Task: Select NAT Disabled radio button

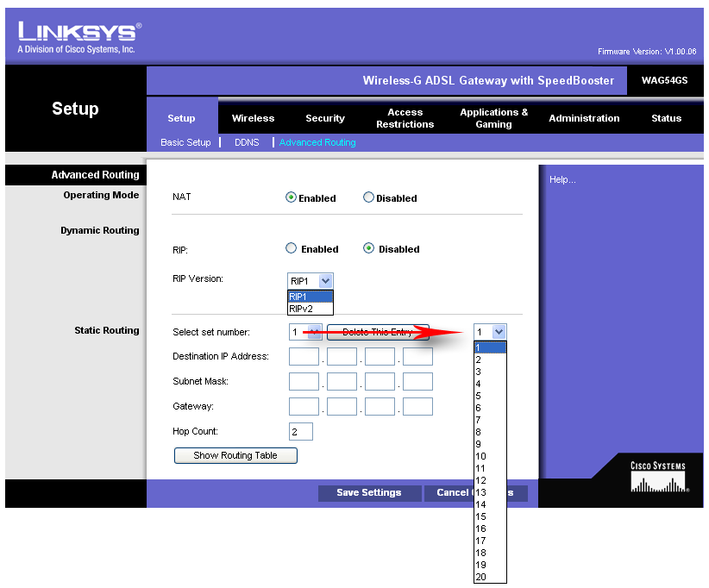Action: point(368,197)
